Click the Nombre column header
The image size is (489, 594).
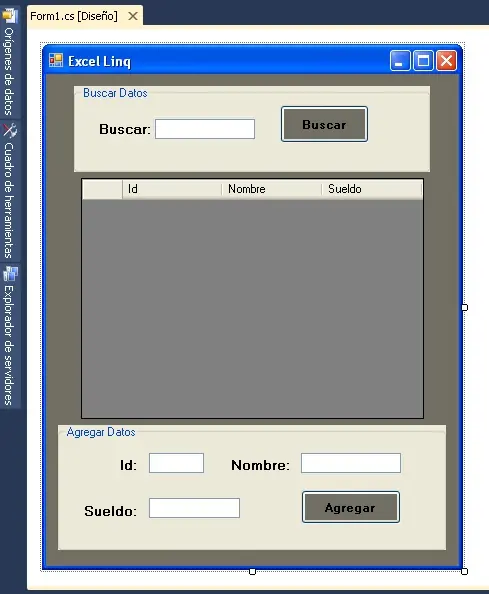(x=272, y=189)
